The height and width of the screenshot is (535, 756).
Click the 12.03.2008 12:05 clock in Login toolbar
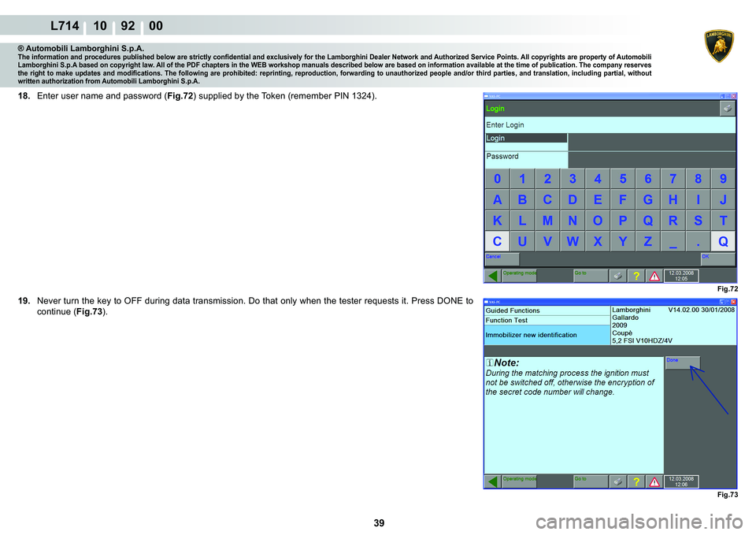(681, 276)
